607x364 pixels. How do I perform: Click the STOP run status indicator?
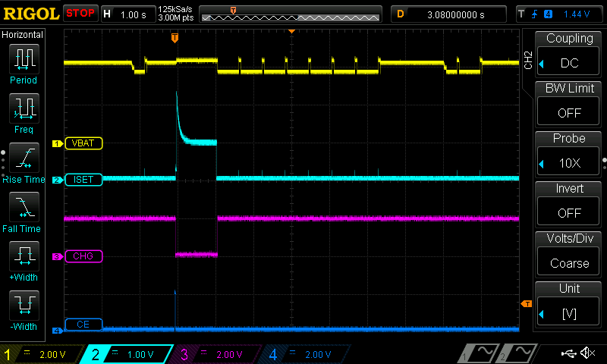pyautogui.click(x=80, y=13)
